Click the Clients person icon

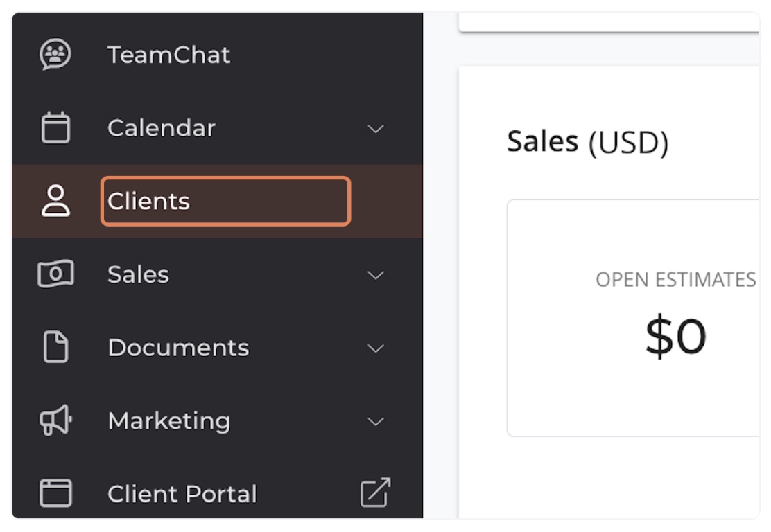55,200
